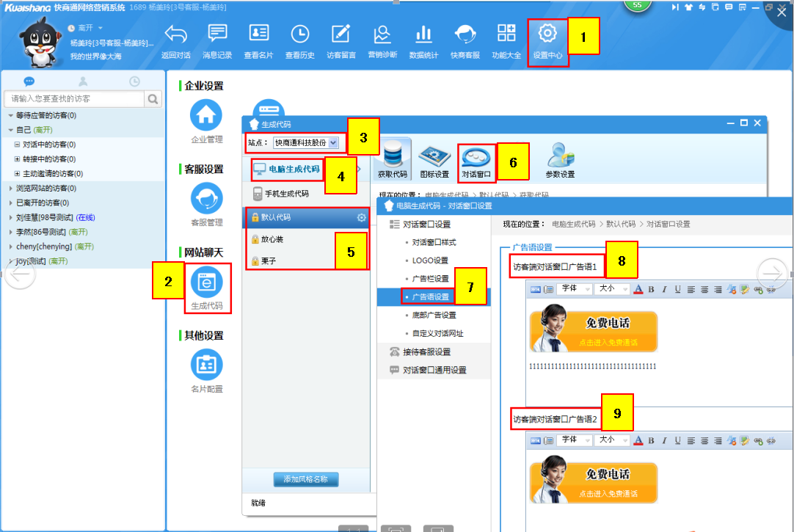Image resolution: width=794 pixels, height=532 pixels.
Task: Align center in 广告语1 editor toolbar
Action: coord(704,290)
